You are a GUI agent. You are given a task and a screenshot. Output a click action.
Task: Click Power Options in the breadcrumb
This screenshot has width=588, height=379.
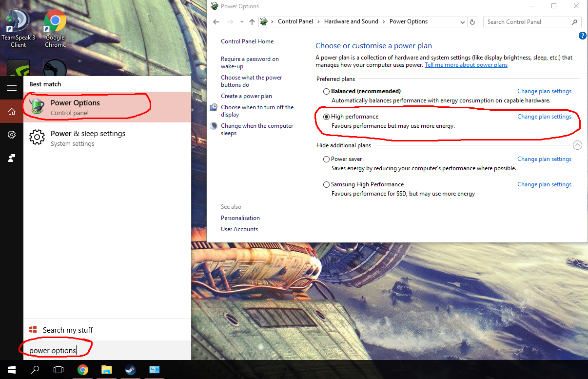tap(409, 21)
